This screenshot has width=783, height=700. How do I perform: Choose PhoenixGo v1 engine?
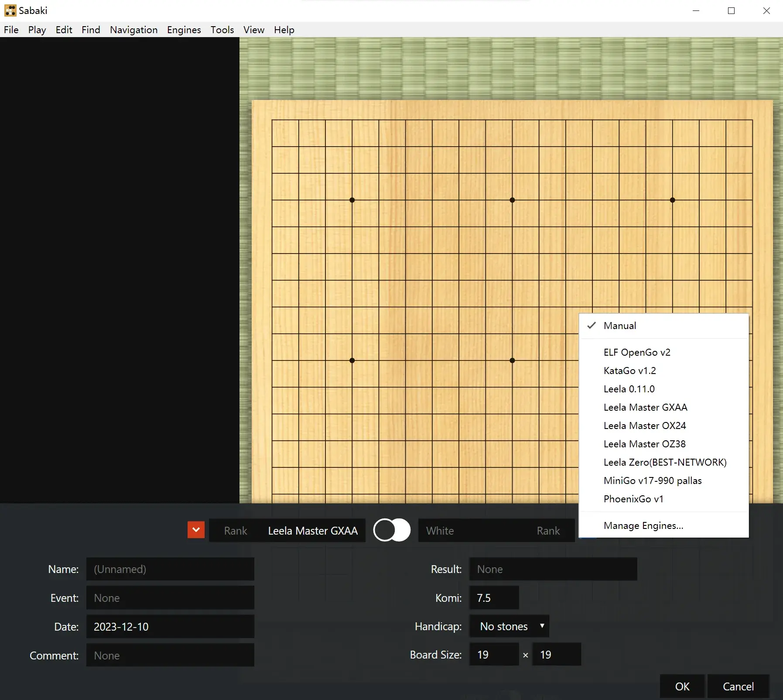point(663,499)
